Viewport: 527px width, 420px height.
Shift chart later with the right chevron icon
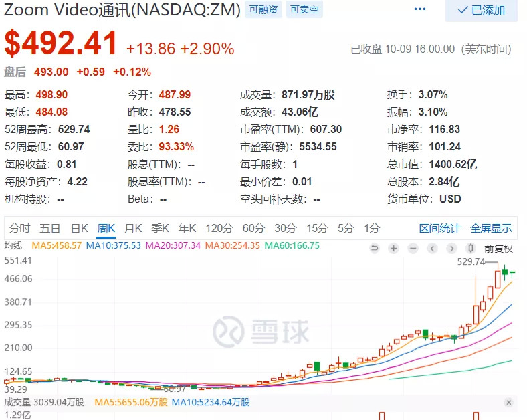(x=451, y=249)
